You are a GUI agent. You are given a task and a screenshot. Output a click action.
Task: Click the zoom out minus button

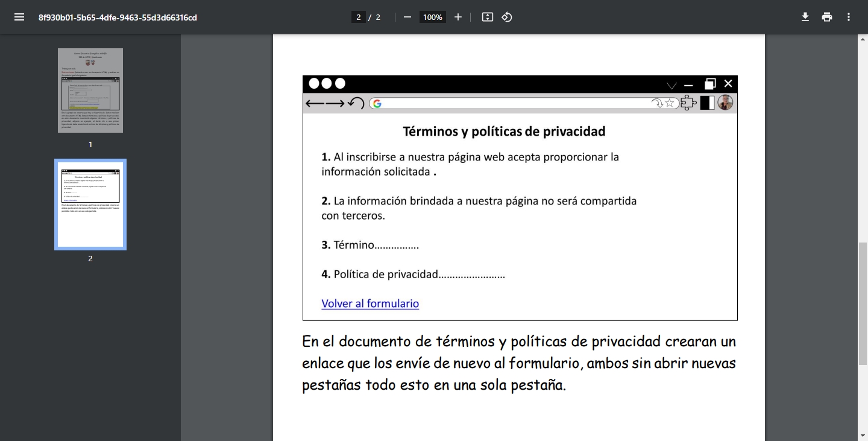[407, 17]
